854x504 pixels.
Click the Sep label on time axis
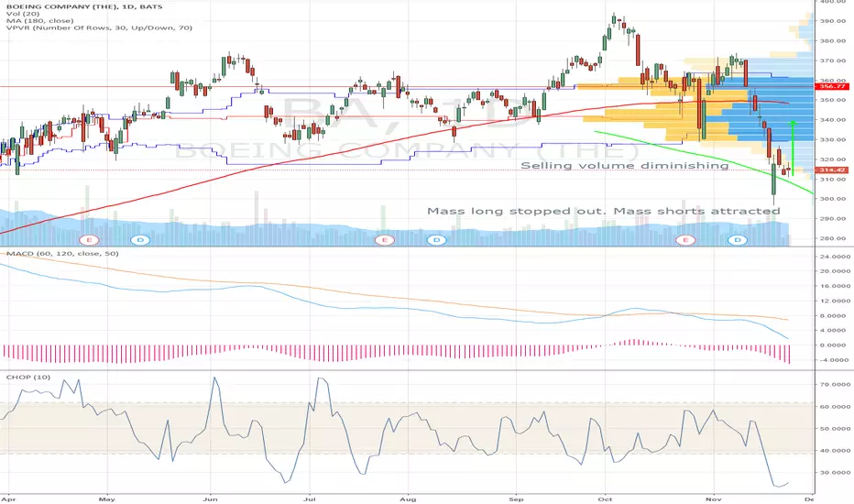point(516,499)
